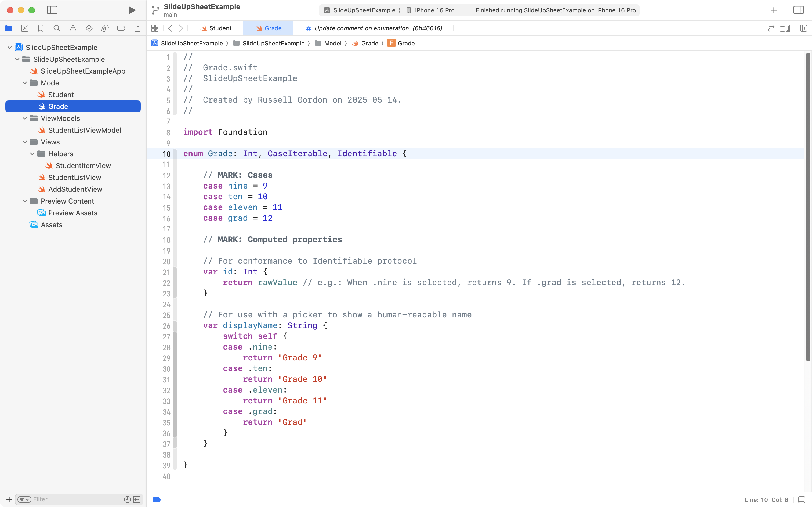Click the related items grid icon
Viewport: 812px width, 507px height.
[155, 28]
